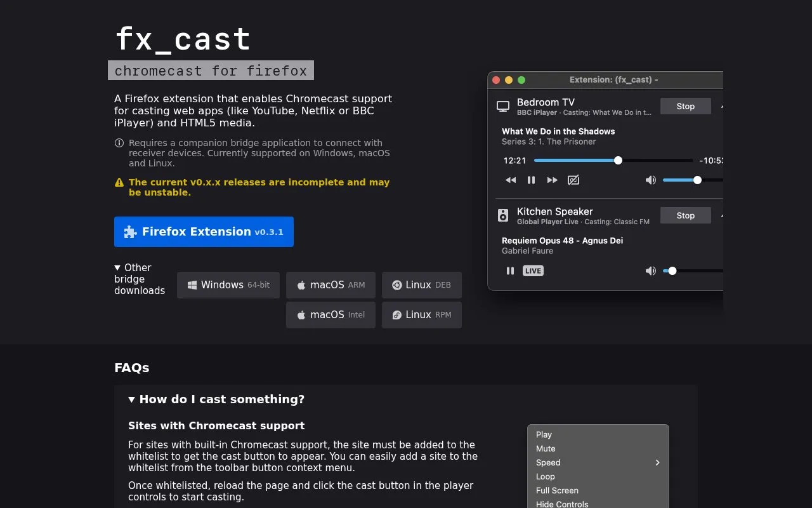812x508 pixels.
Task: Stop casting to Kitchen Speaker
Action: tap(686, 215)
